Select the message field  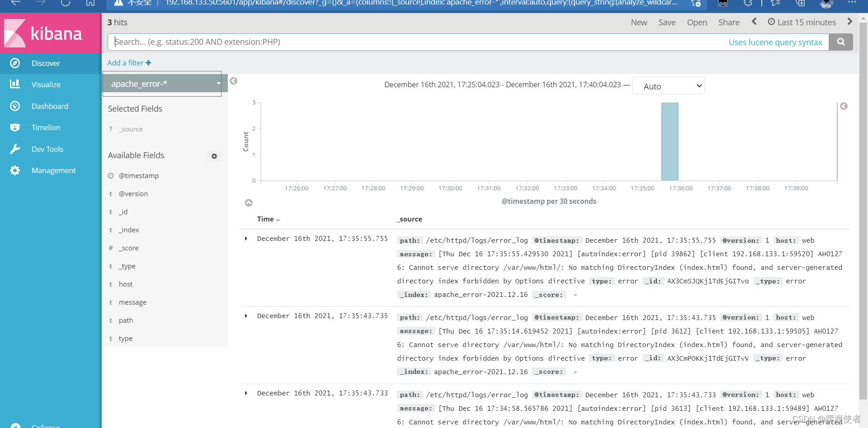132,302
